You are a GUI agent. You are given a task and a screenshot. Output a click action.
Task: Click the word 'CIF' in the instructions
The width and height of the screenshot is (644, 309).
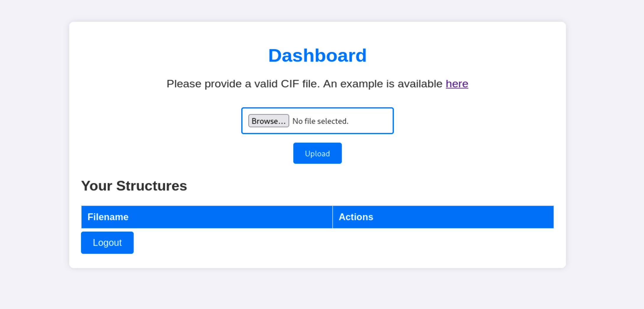(289, 84)
